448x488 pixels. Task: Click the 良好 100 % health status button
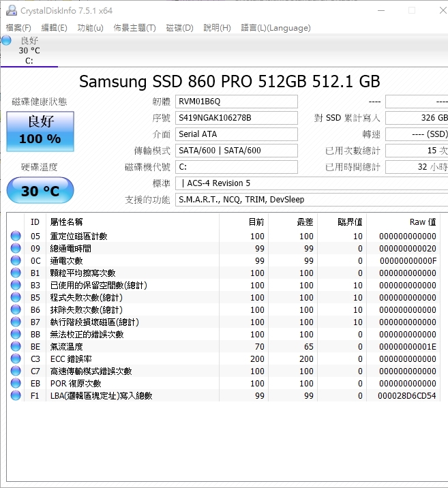coord(40,132)
